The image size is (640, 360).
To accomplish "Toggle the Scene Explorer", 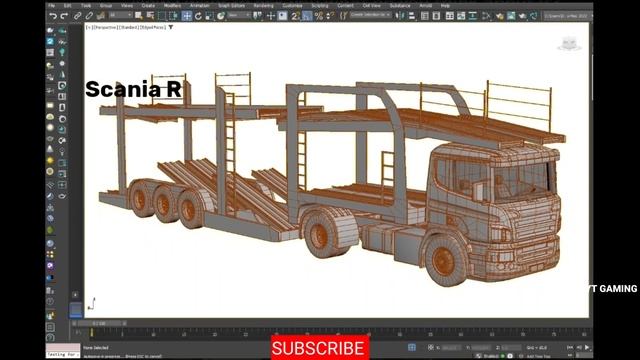I will pyautogui.click(x=424, y=16).
